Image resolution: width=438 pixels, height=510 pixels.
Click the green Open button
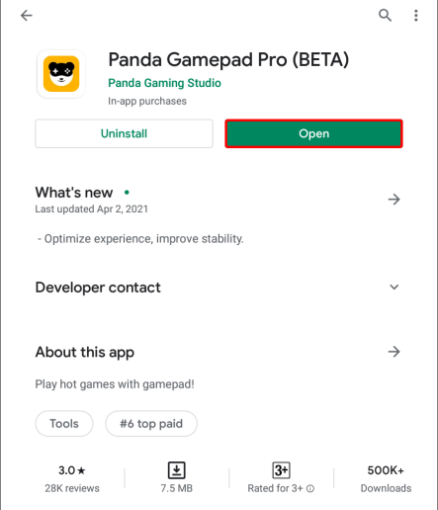point(314,133)
